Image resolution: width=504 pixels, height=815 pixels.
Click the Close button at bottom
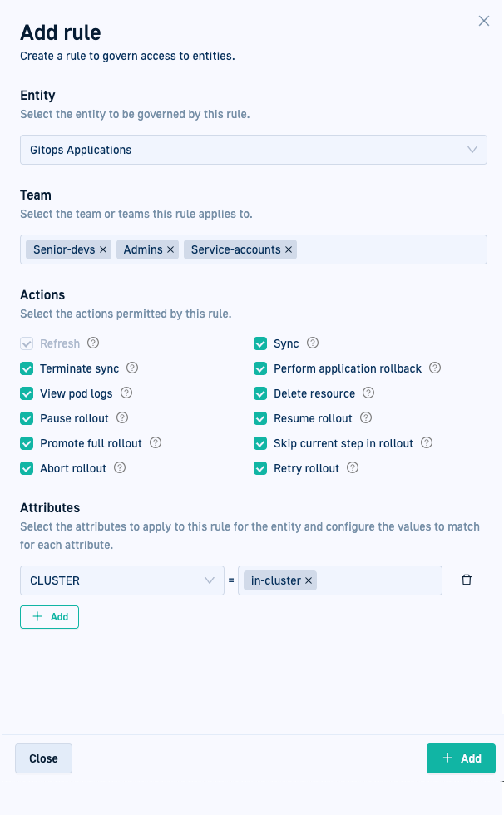43,758
